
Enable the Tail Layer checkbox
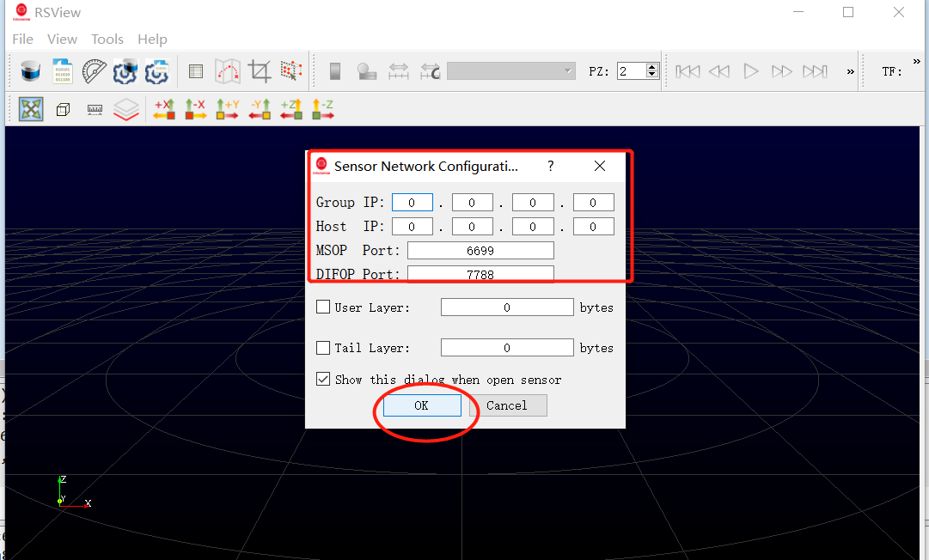[323, 348]
